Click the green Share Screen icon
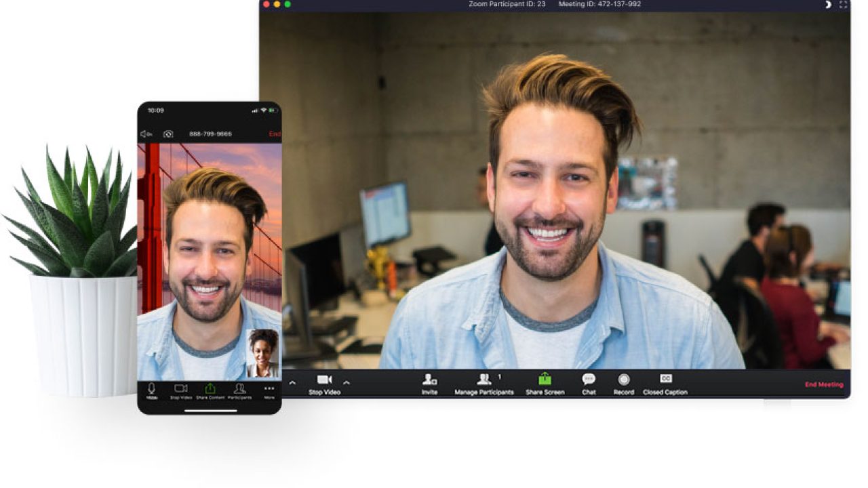Viewport: 868px width, 488px height. point(545,380)
